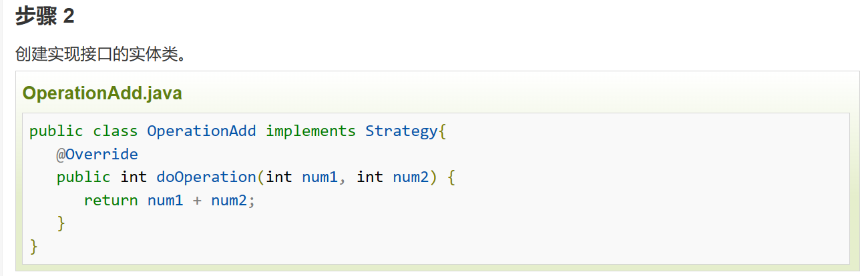Click the "public" keyword before doOperation
The image size is (868, 276).
(x=83, y=177)
